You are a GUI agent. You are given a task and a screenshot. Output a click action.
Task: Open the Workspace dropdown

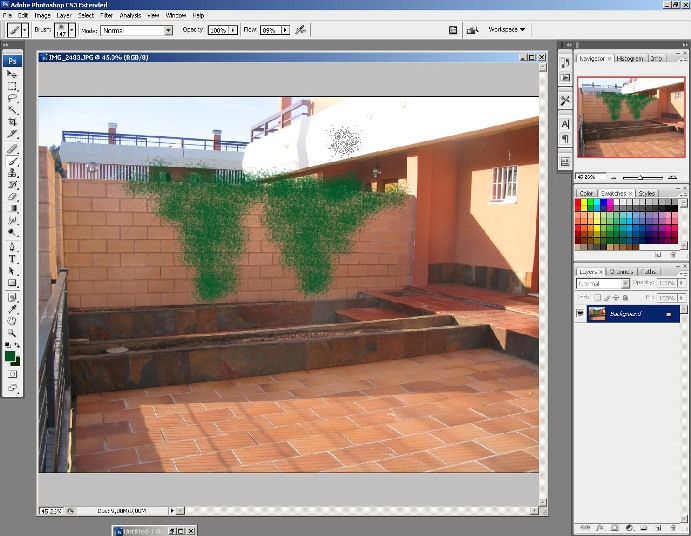tap(507, 30)
